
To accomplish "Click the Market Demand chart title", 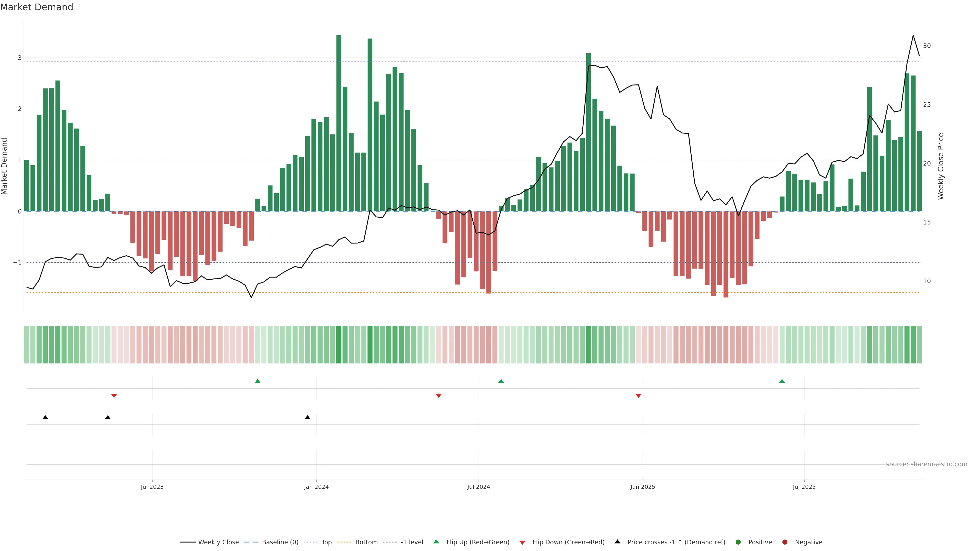I will tap(36, 7).
